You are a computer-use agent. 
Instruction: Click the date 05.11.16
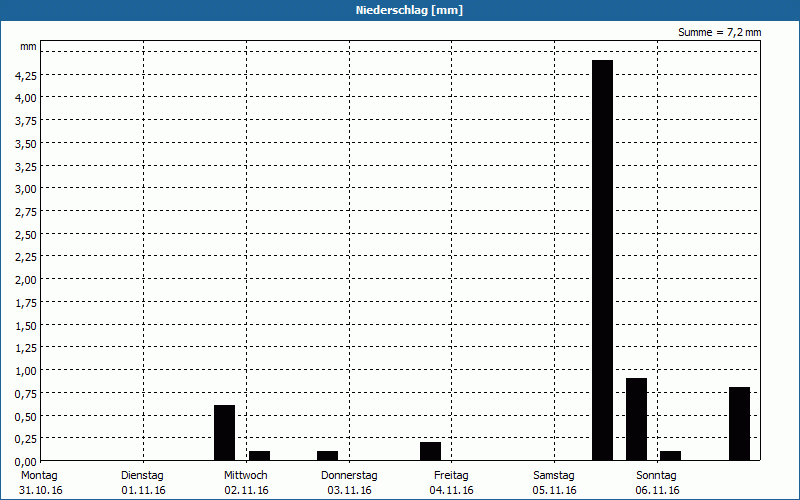click(x=555, y=491)
